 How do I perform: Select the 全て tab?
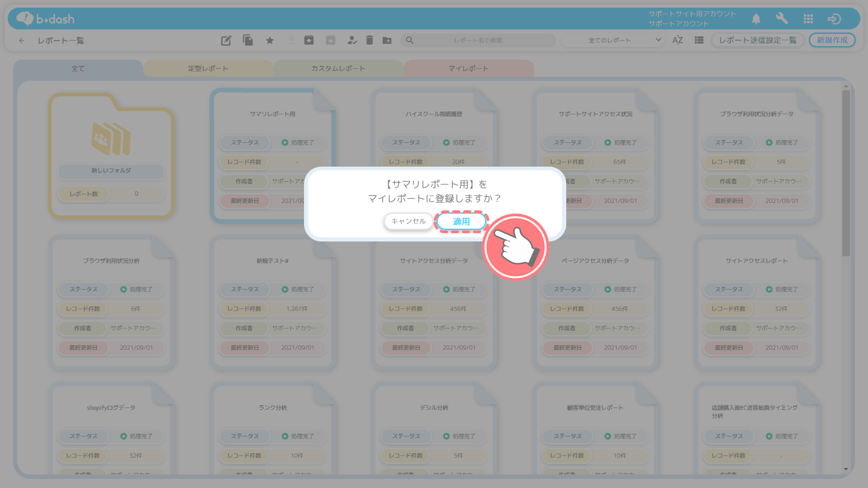click(78, 68)
